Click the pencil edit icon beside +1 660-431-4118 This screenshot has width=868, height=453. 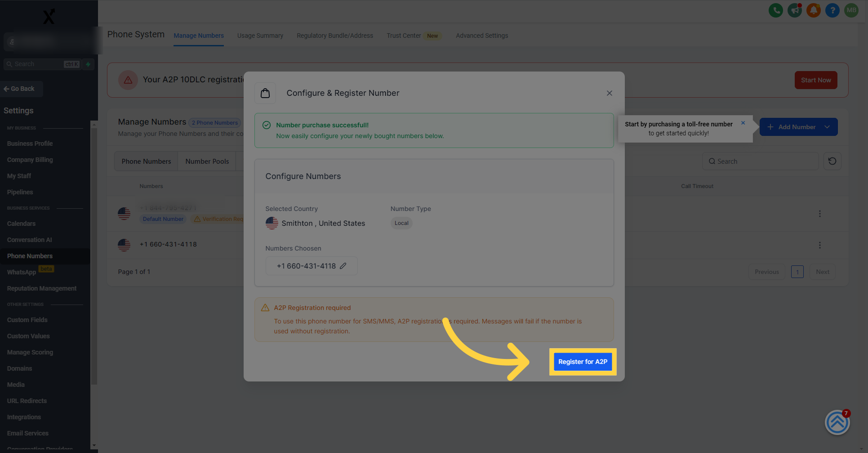click(x=343, y=266)
